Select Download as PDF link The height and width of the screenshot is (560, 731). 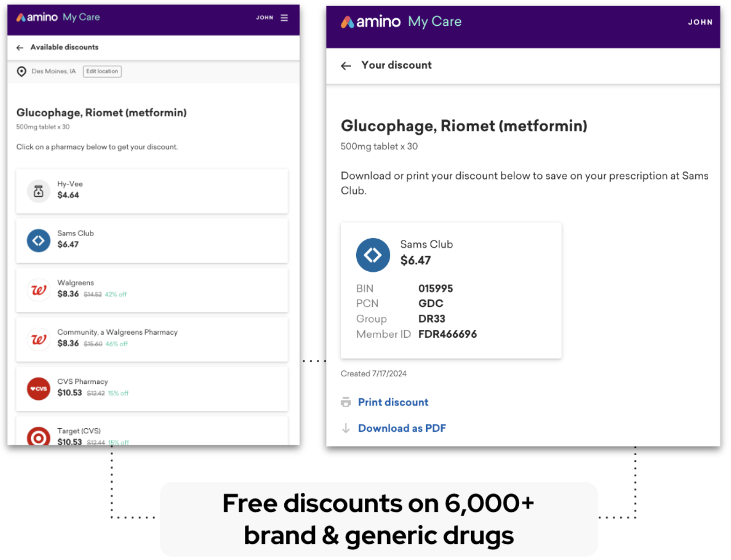(402, 428)
